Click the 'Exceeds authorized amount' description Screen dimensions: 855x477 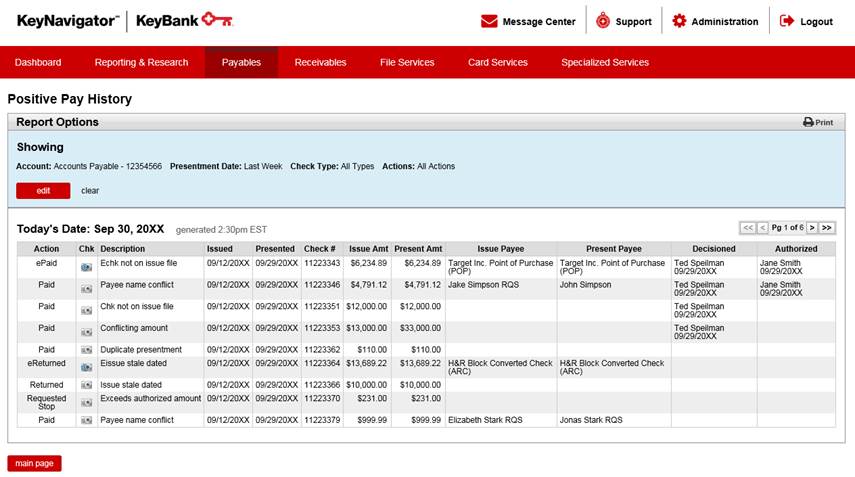point(151,398)
